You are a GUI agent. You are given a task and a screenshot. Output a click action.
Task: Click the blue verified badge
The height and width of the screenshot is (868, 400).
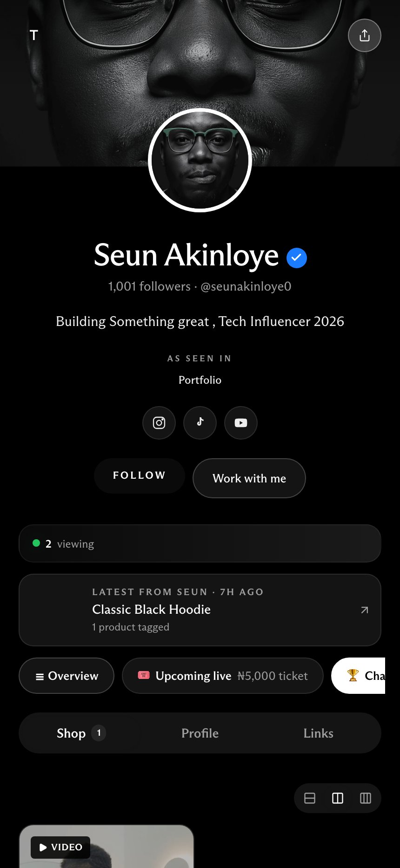click(x=297, y=258)
